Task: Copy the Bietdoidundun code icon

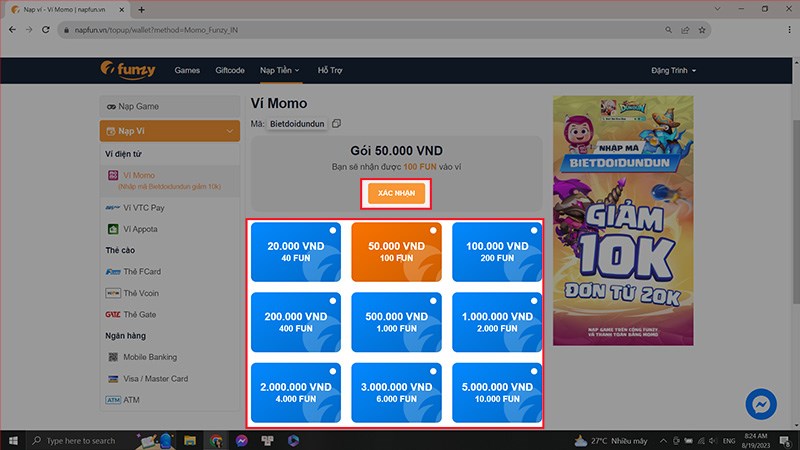Action: tap(336, 123)
